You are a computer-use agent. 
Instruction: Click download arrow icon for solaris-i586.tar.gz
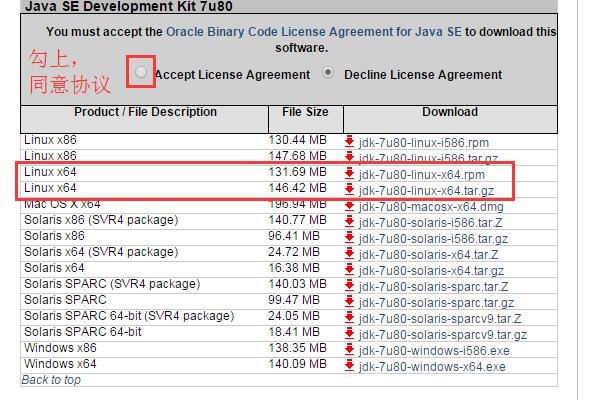(349, 237)
